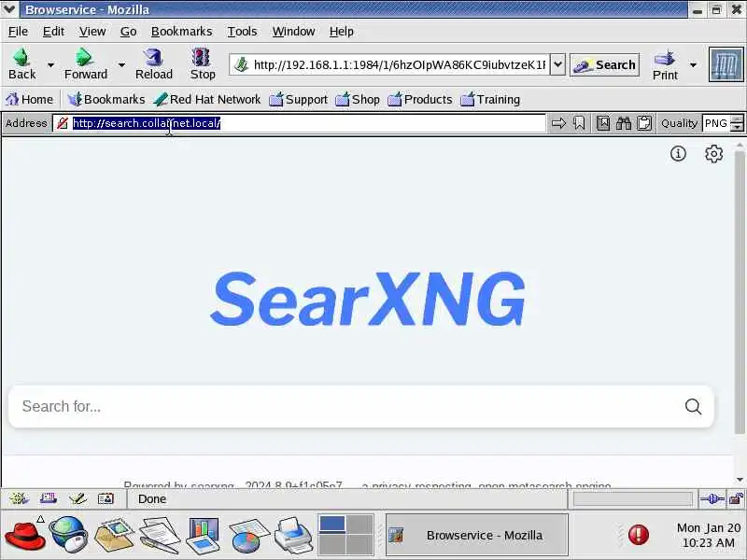Launch spreadsheet chart icon in panel

tap(248, 536)
